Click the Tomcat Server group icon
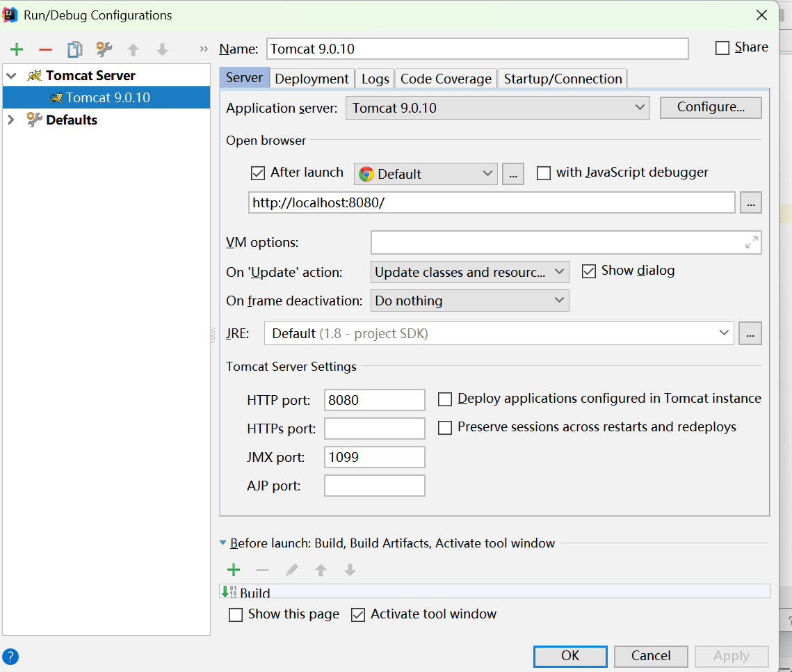Viewport: 792px width, 672px height. (34, 76)
